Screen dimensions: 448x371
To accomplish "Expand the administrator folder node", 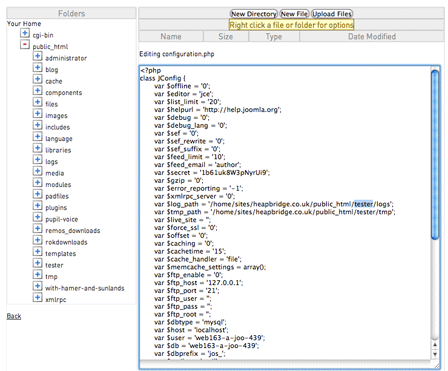I will (x=38, y=56).
